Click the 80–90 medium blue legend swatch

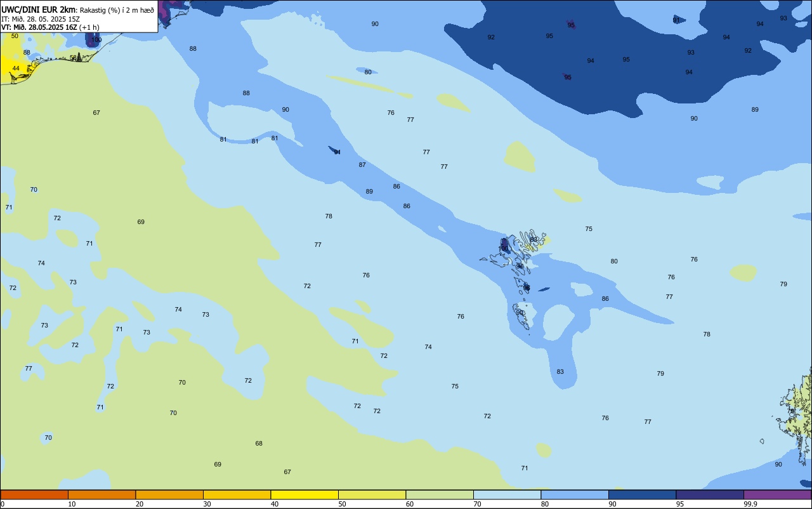click(575, 494)
